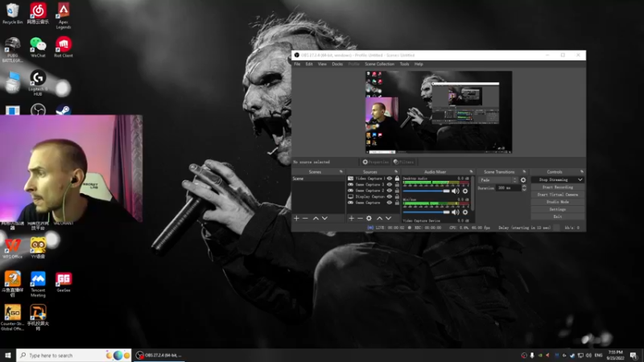Pop out the Scene Transitions dock icon

[x=524, y=171]
